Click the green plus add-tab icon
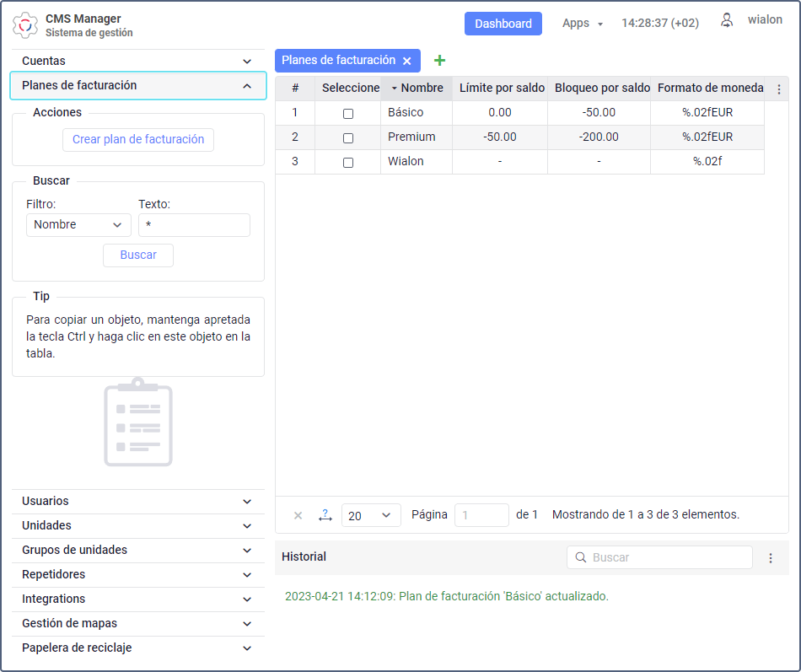 [x=438, y=61]
